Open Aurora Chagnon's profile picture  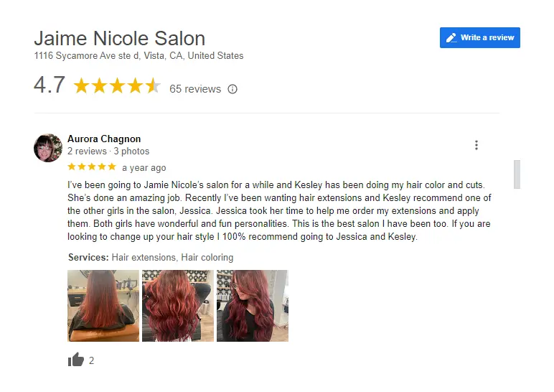(x=48, y=148)
